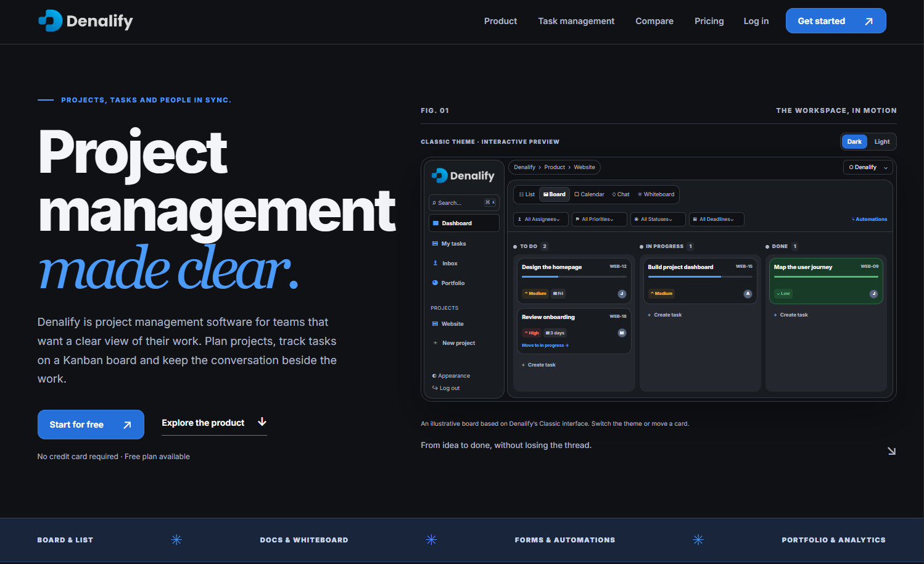Click the My tasks icon in the sidebar

coord(435,244)
